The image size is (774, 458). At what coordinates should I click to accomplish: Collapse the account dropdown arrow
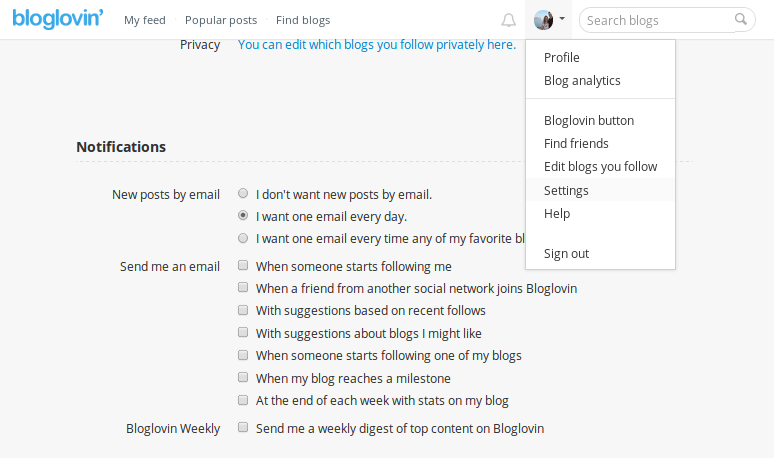(x=562, y=19)
